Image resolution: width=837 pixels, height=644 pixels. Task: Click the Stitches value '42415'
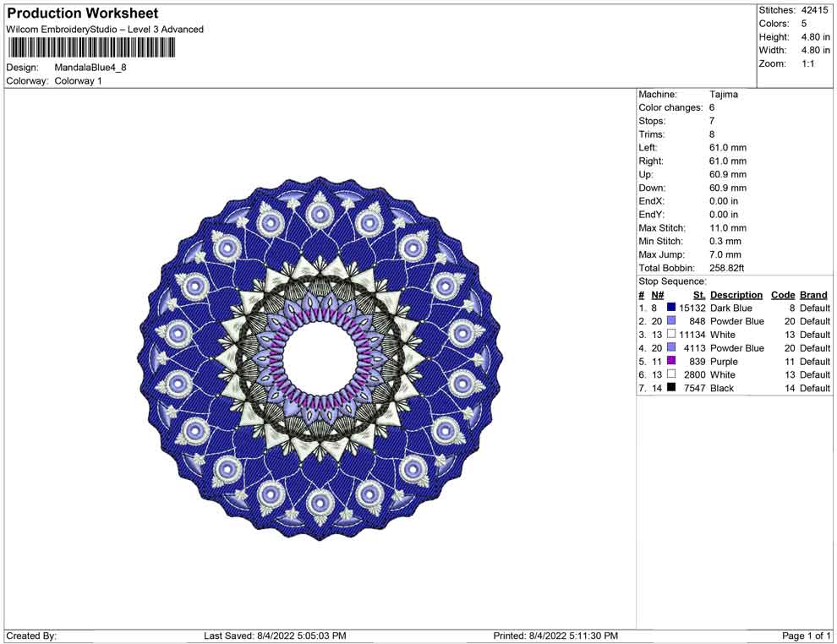pos(814,10)
